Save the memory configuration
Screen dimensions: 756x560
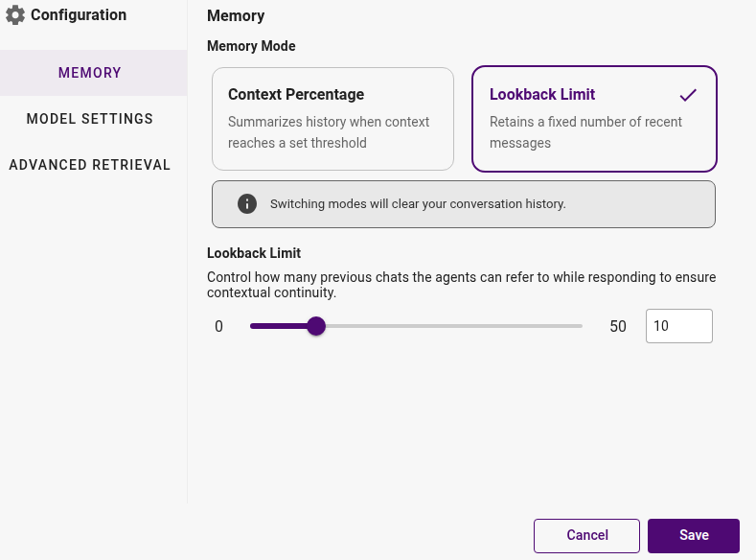click(x=694, y=535)
